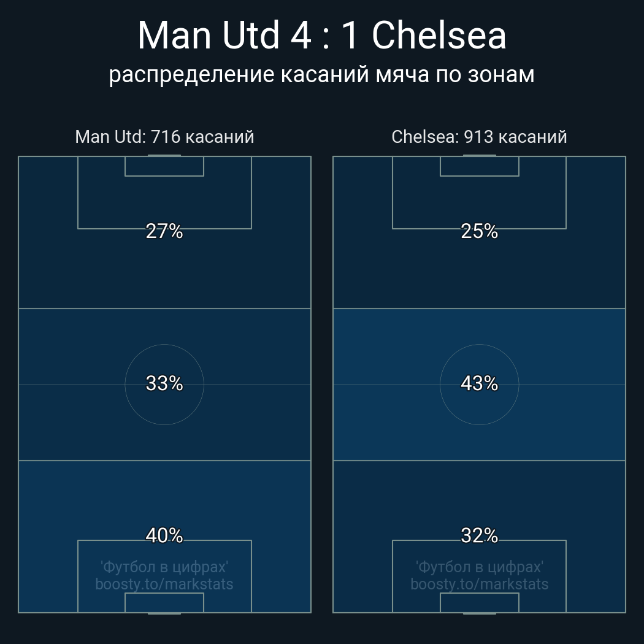This screenshot has height=644, width=644.
Task: Click the 43% label in Chelsea center circle
Action: [x=479, y=383]
